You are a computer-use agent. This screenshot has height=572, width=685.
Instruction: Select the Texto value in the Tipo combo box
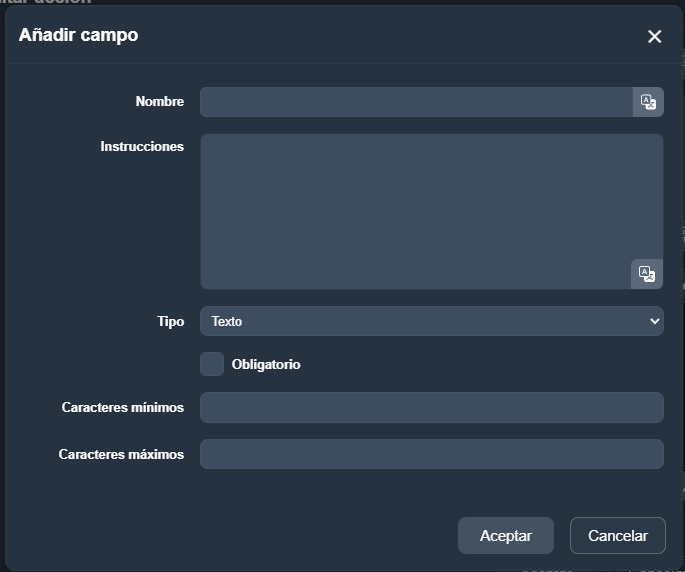tap(420, 321)
